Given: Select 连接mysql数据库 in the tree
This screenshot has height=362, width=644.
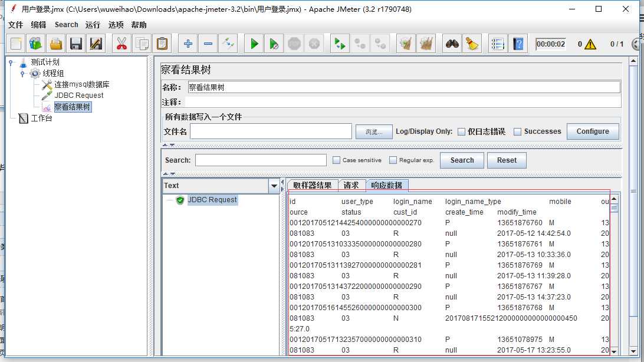Looking at the screenshot, I should [x=82, y=84].
